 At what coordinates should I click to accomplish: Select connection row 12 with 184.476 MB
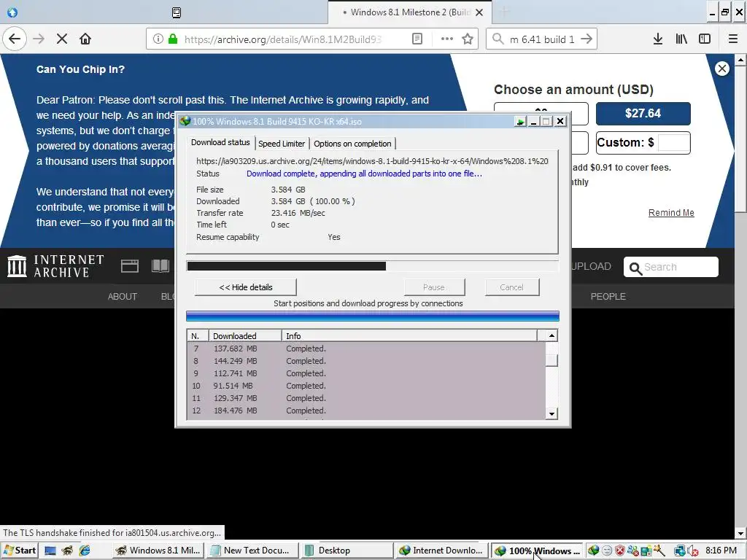click(366, 411)
